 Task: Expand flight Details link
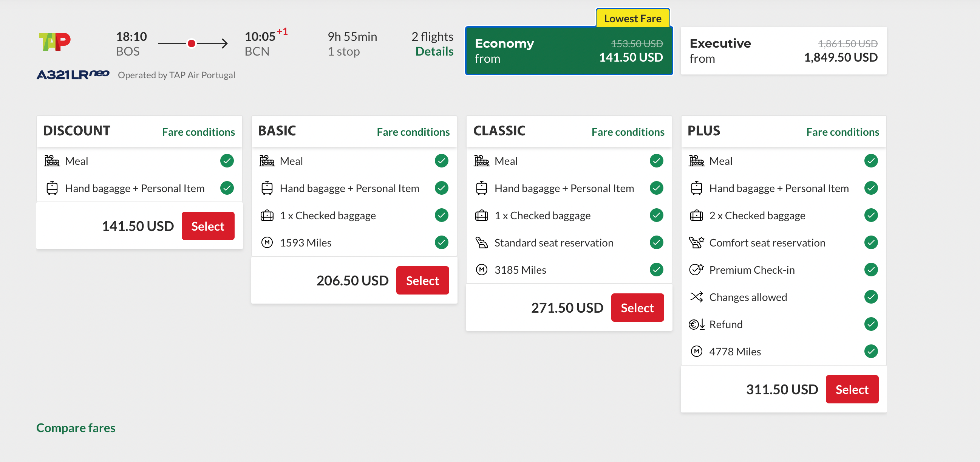(x=434, y=51)
